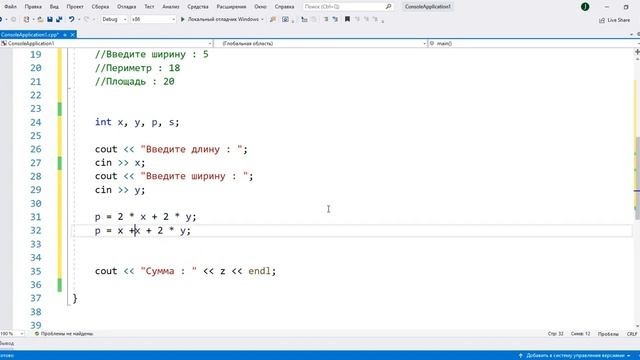The height and width of the screenshot is (360, 640).
Task: Click the search magnifier icon
Action: click(x=388, y=7)
